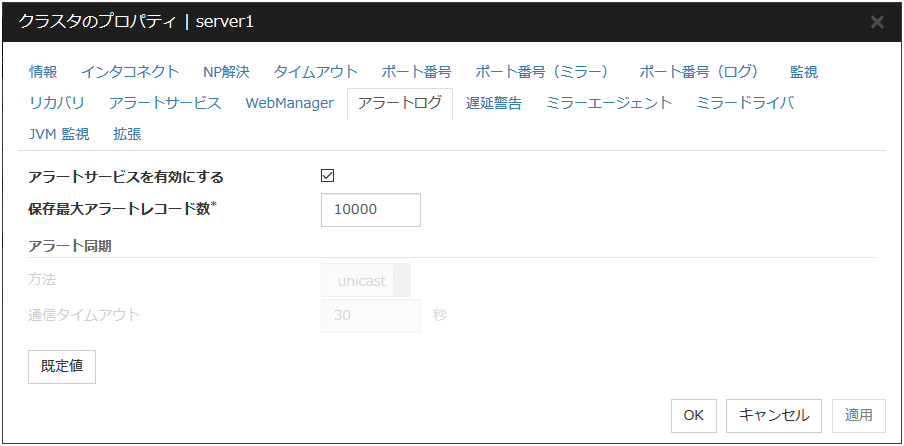Select the ポート番号（ログ） tab
904x446 pixels.
tap(699, 72)
